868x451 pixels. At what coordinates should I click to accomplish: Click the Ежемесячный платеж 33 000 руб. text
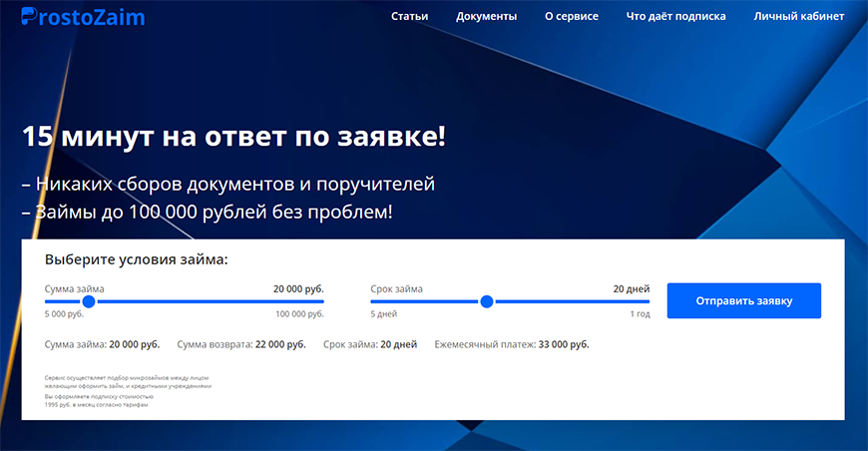click(x=511, y=344)
